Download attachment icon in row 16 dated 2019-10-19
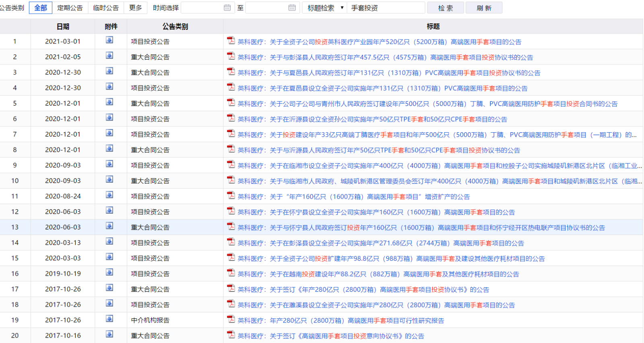 [109, 272]
